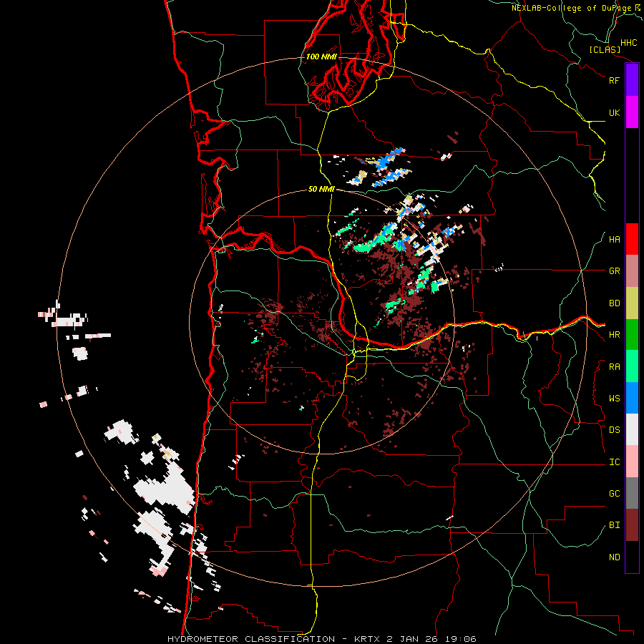Click the BI legend label
Image resolution: width=644 pixels, height=644 pixels.
(614, 525)
